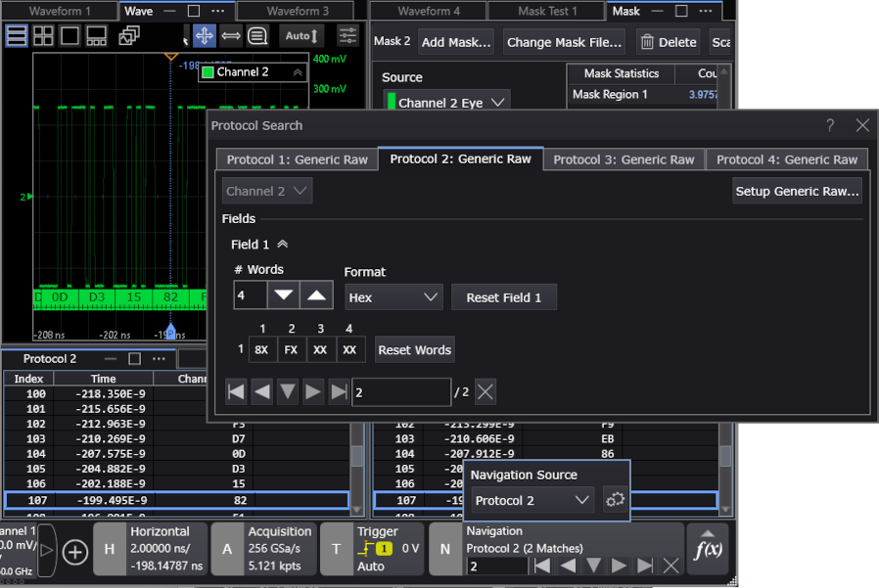Select the horizontal zoom arrows tool
This screenshot has height=588, width=879.
[x=231, y=36]
